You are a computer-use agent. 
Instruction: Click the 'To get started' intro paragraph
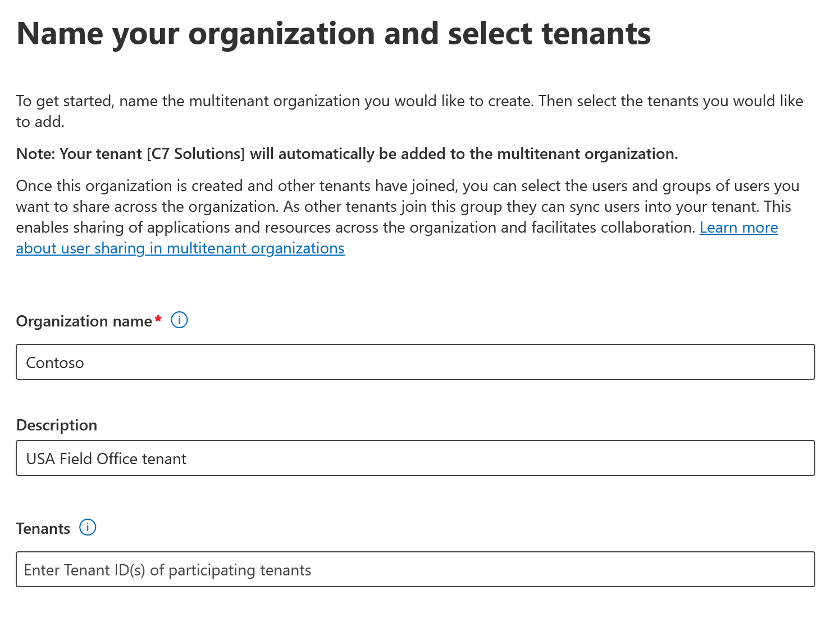[409, 102]
